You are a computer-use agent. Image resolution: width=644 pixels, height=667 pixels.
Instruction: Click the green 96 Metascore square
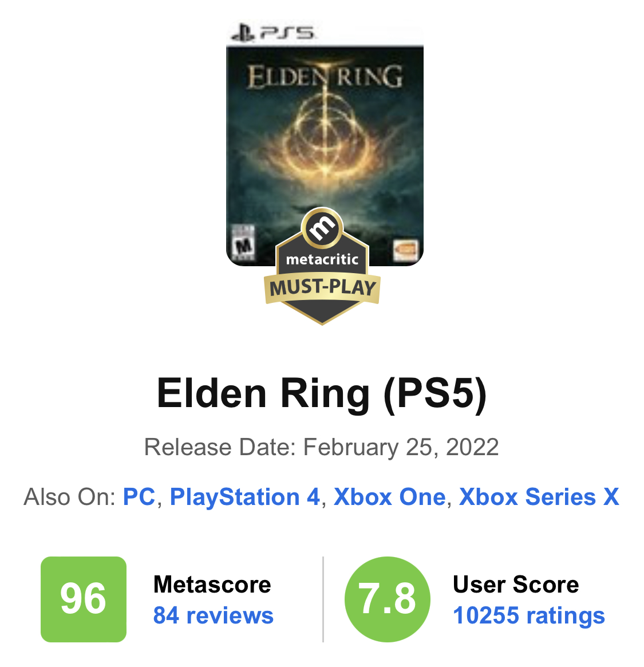[84, 599]
